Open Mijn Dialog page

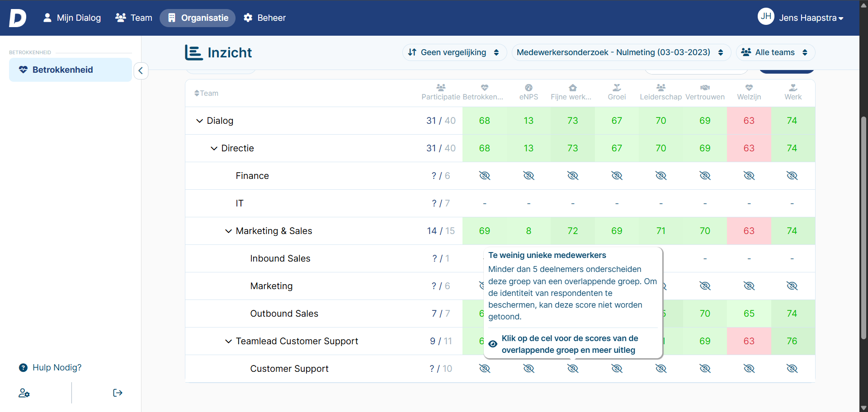(72, 18)
